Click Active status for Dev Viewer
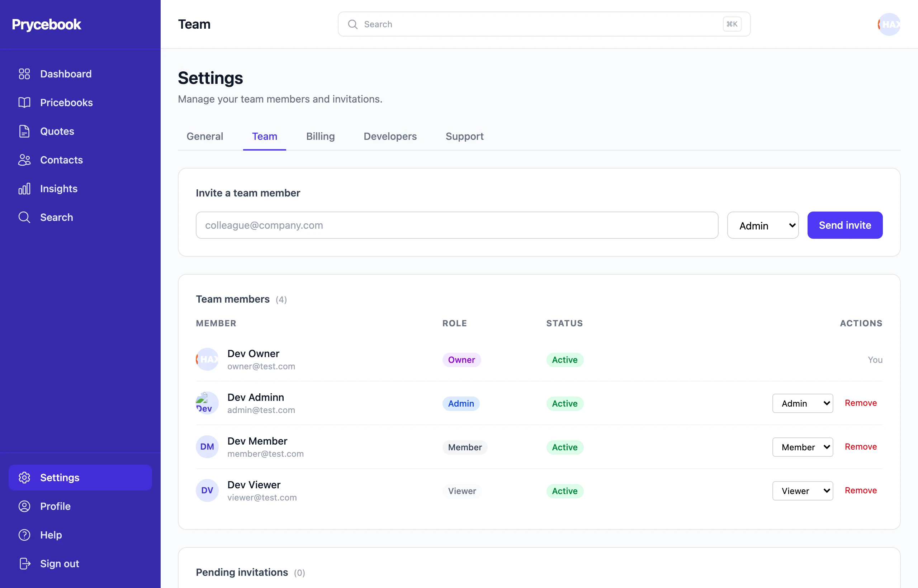Viewport: 918px width, 588px height. coord(564,491)
